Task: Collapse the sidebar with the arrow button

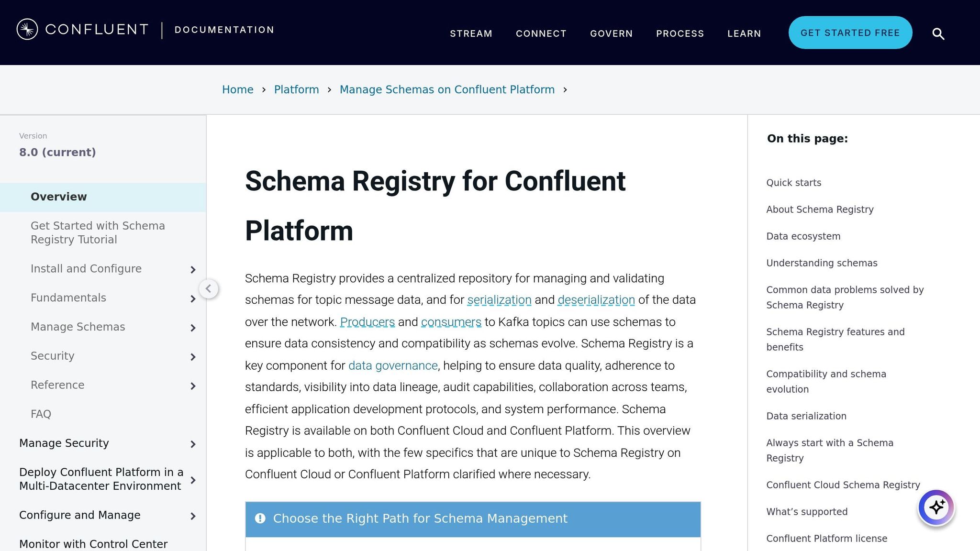Action: (209, 288)
